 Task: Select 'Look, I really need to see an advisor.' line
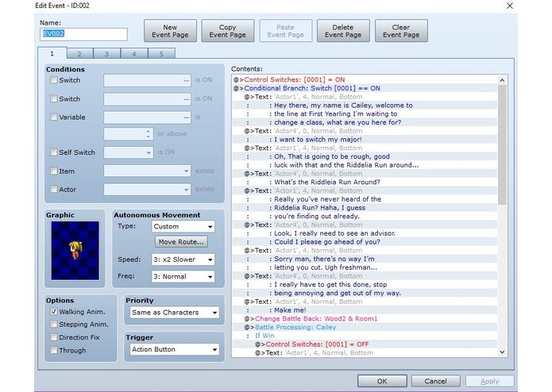click(365, 233)
